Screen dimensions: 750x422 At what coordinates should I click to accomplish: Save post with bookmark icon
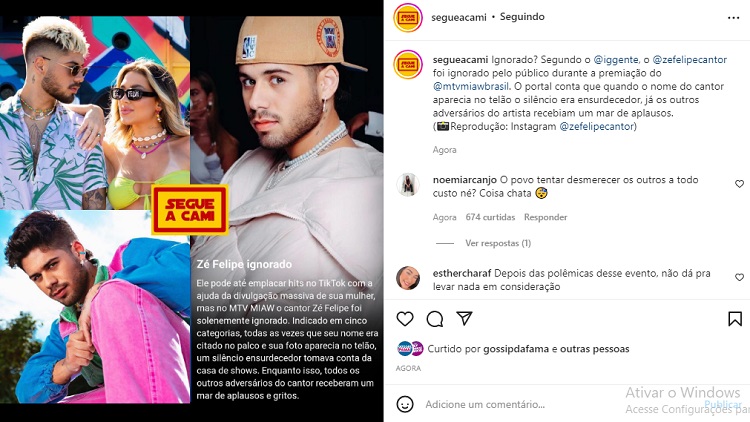coord(735,319)
